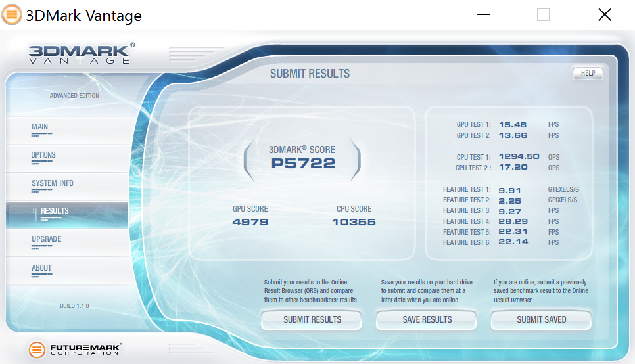This screenshot has width=635, height=364.
Task: Click the GPU SCORE label
Action: (x=250, y=209)
